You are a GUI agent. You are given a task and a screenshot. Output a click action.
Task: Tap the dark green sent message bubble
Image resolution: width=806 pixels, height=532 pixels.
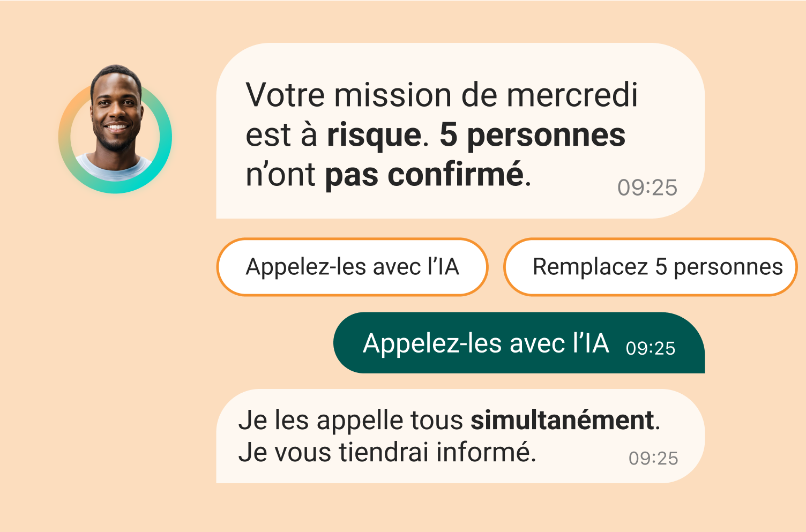tap(519, 343)
